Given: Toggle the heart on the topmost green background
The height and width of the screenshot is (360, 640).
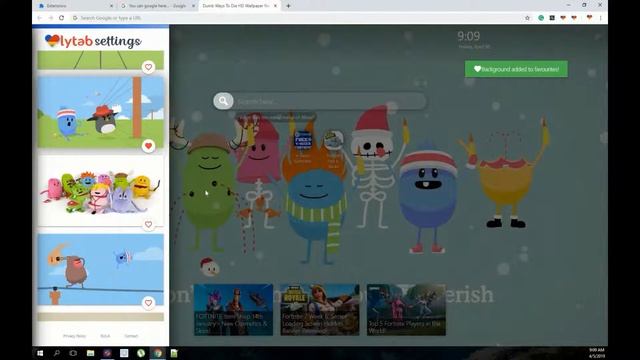Looking at the screenshot, I should 149,67.
